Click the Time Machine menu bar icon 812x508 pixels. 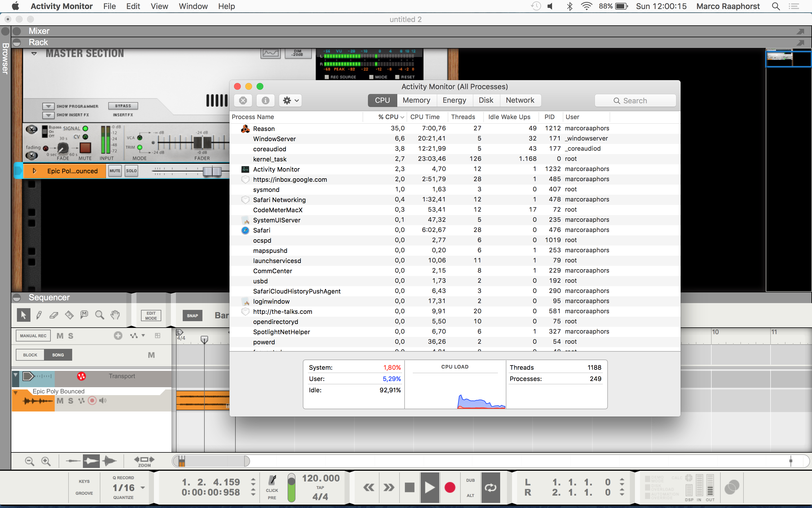pyautogui.click(x=536, y=6)
